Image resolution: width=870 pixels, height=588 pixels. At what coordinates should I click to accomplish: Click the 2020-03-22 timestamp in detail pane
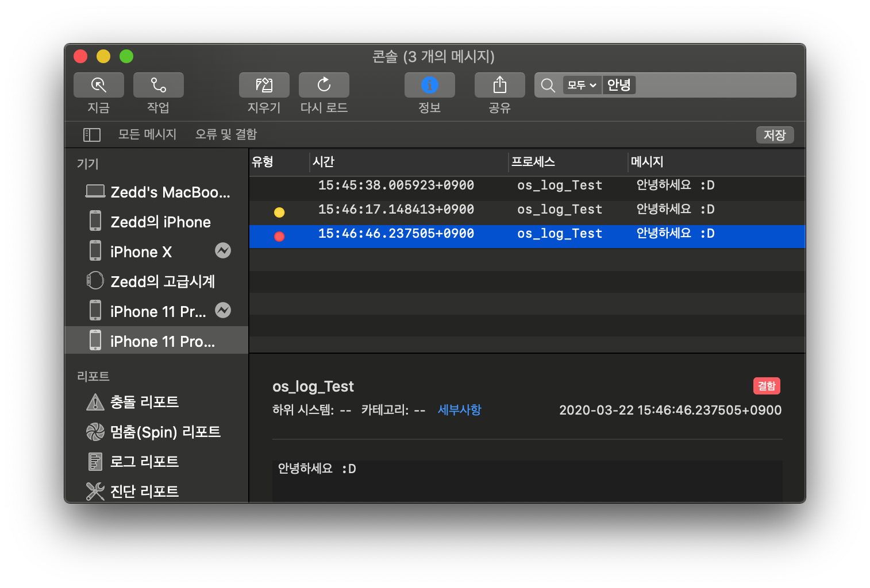pyautogui.click(x=671, y=410)
